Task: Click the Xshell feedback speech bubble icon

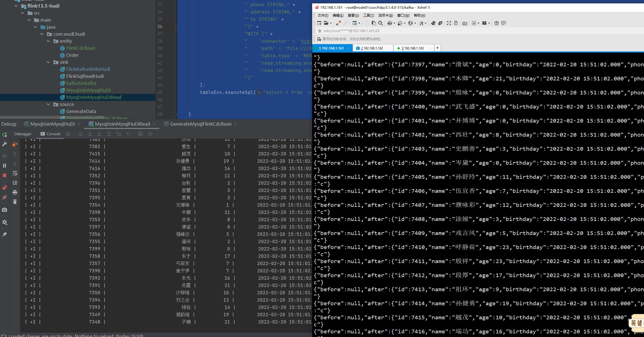Action: pos(504,23)
